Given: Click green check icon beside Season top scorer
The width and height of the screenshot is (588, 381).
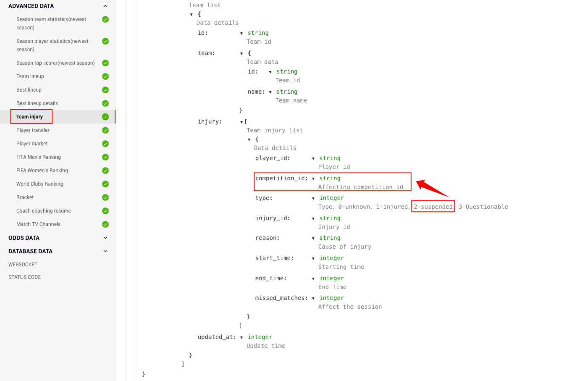Looking at the screenshot, I should pos(105,63).
